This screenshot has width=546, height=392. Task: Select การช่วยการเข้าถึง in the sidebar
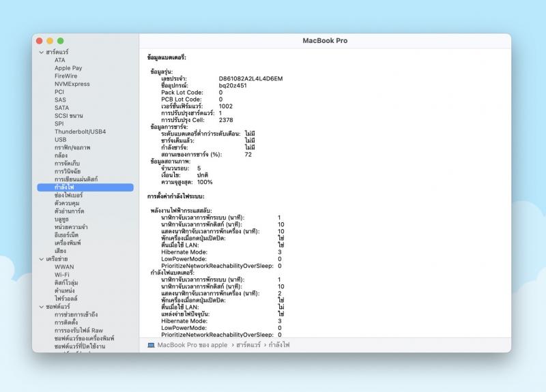point(76,315)
